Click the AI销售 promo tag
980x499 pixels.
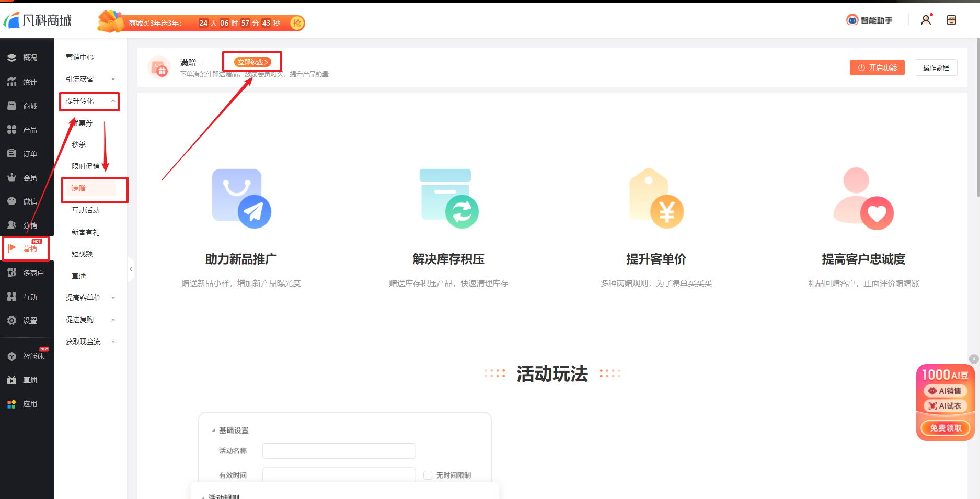point(945,391)
